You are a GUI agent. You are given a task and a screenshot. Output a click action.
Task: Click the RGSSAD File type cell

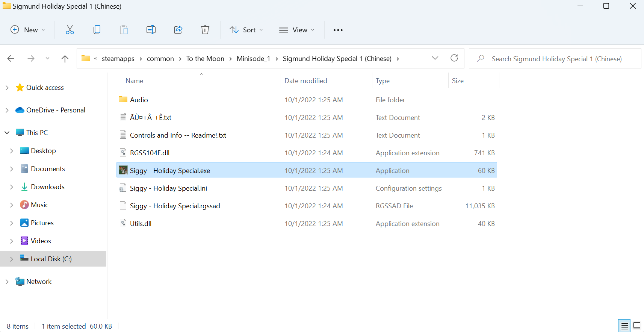coord(394,206)
